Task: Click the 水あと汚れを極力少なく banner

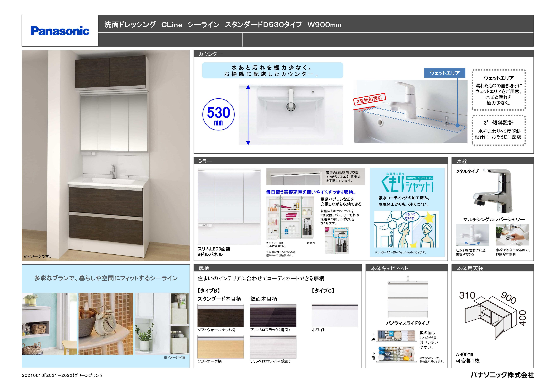Action: tap(272, 71)
